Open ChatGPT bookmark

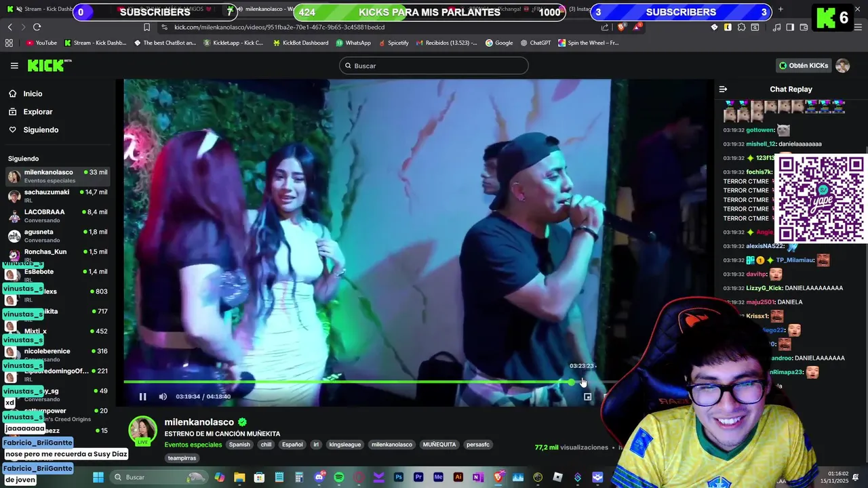[535, 43]
